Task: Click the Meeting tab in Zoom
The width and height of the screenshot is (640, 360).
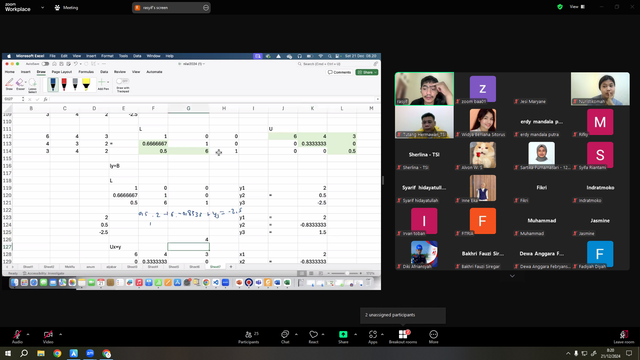Action: point(67,7)
